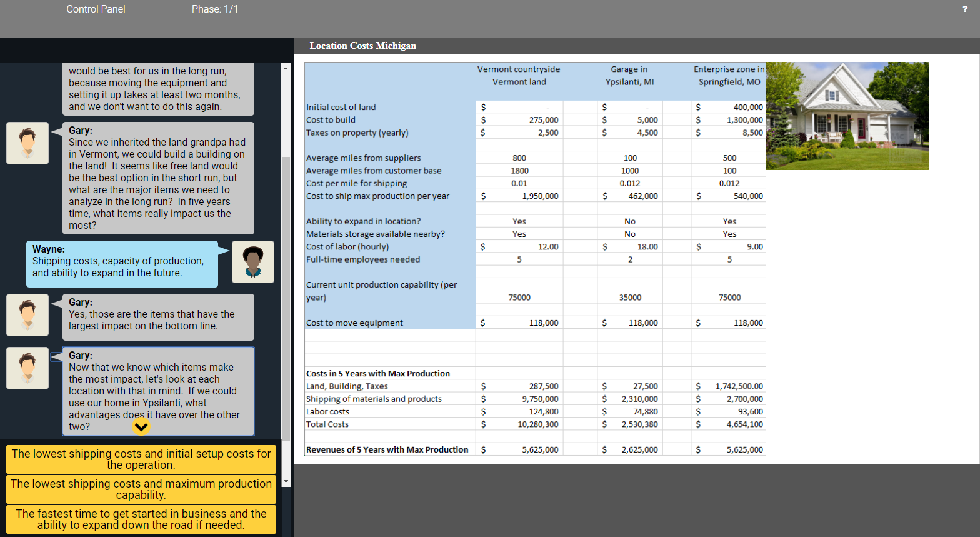Click the house photo thumbnail

847,116
